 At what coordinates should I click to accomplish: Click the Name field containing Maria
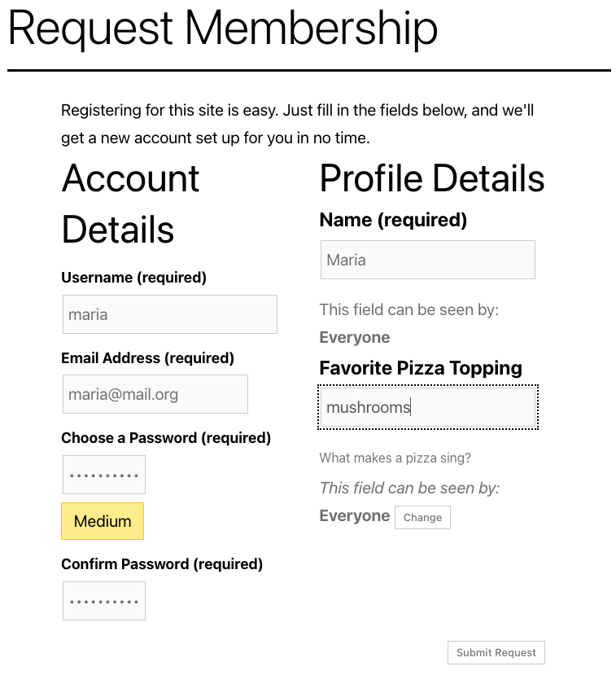427,260
